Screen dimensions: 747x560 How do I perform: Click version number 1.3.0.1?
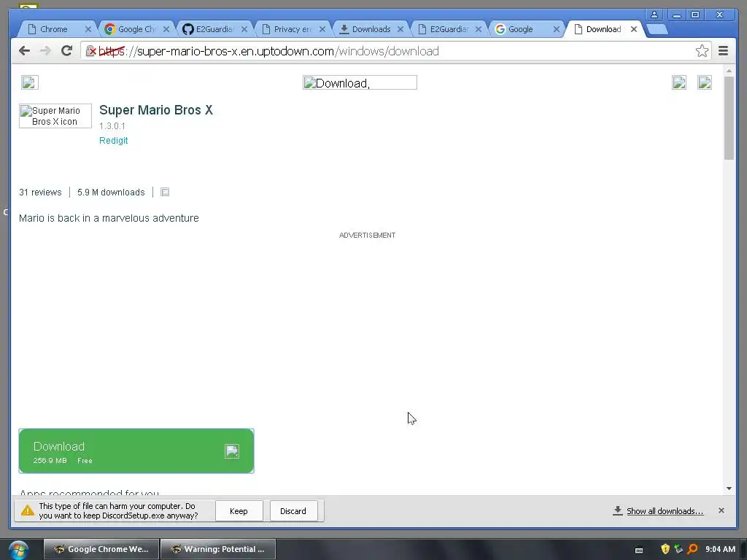click(112, 125)
